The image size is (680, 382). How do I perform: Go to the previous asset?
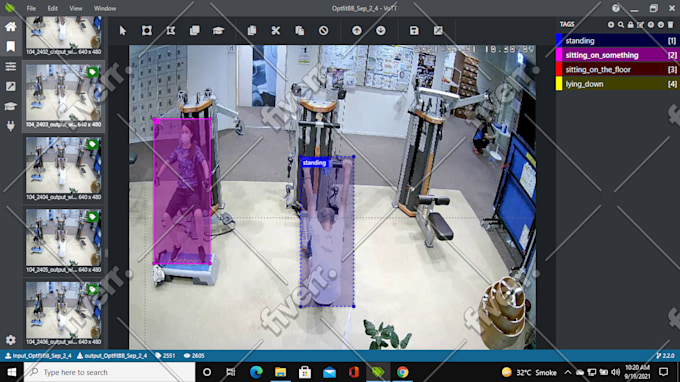pyautogui.click(x=356, y=30)
